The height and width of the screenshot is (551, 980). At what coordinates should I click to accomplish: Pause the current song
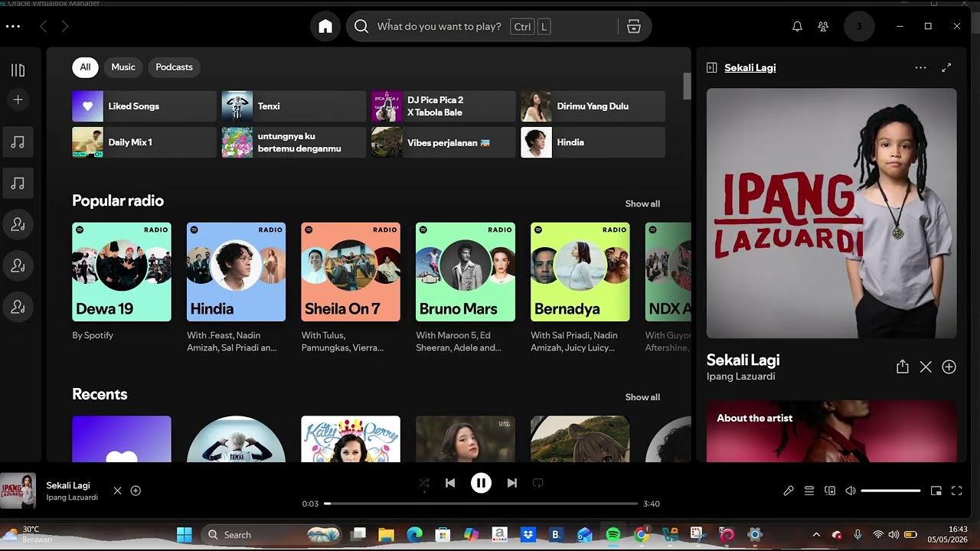tap(481, 483)
